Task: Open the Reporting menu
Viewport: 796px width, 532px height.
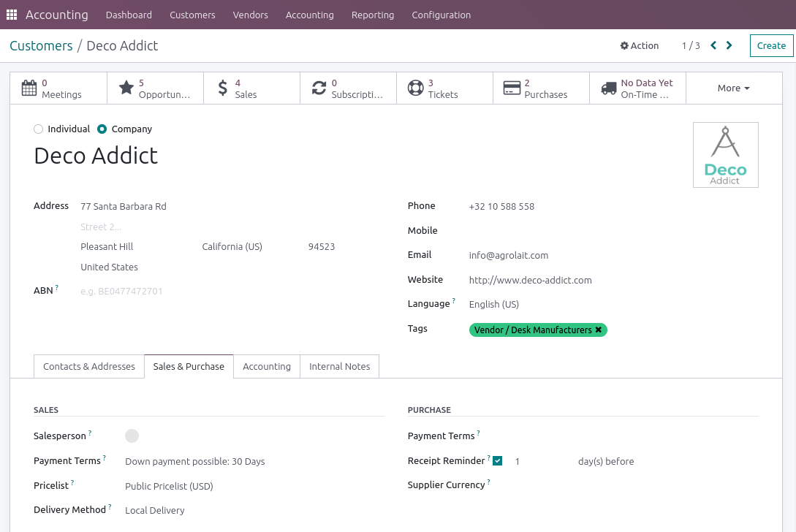Action: click(373, 15)
